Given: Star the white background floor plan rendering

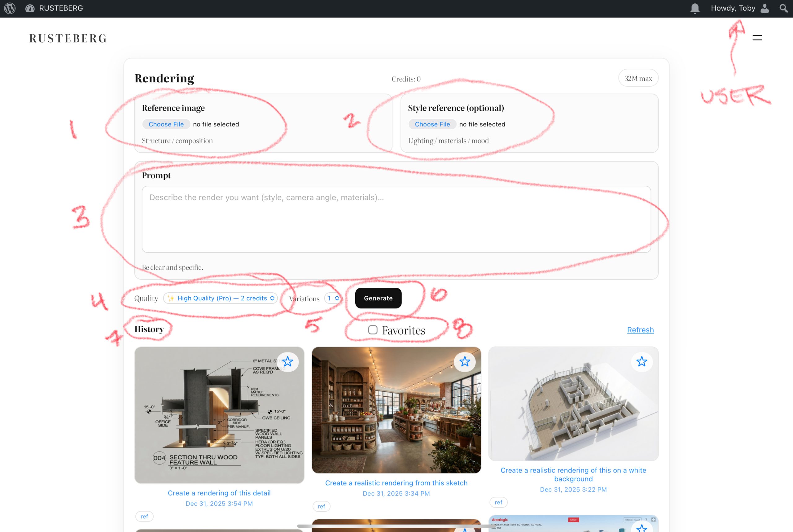Looking at the screenshot, I should point(641,362).
